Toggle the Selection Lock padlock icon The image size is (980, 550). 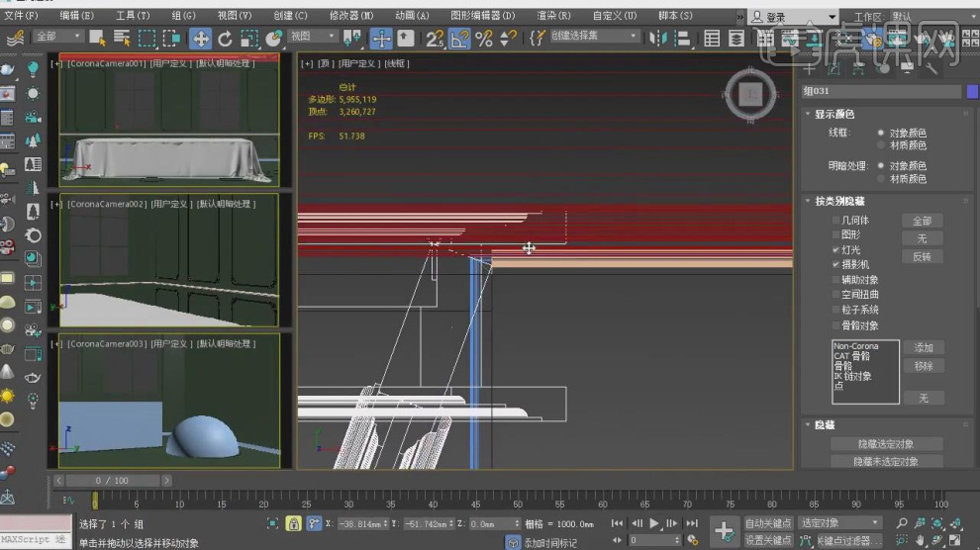(x=293, y=523)
